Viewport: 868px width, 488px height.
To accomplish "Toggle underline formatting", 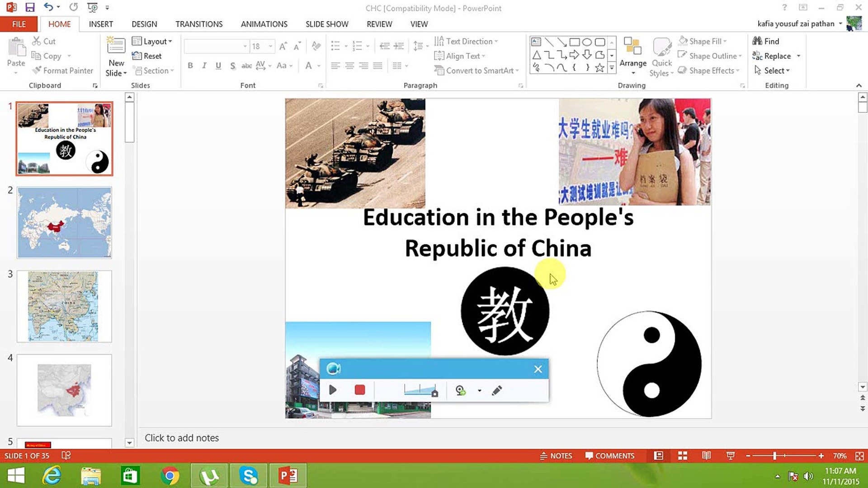I will pos(218,66).
